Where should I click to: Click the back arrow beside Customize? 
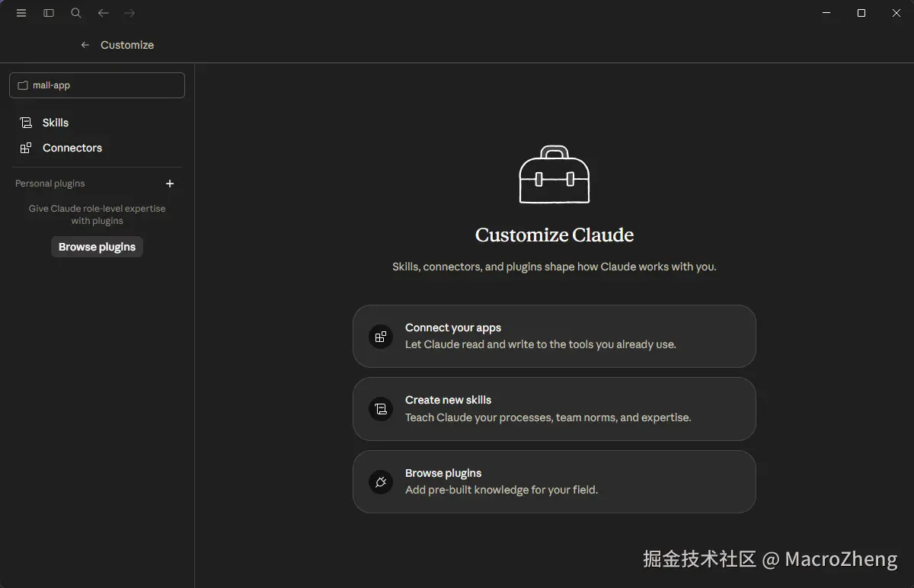click(85, 45)
